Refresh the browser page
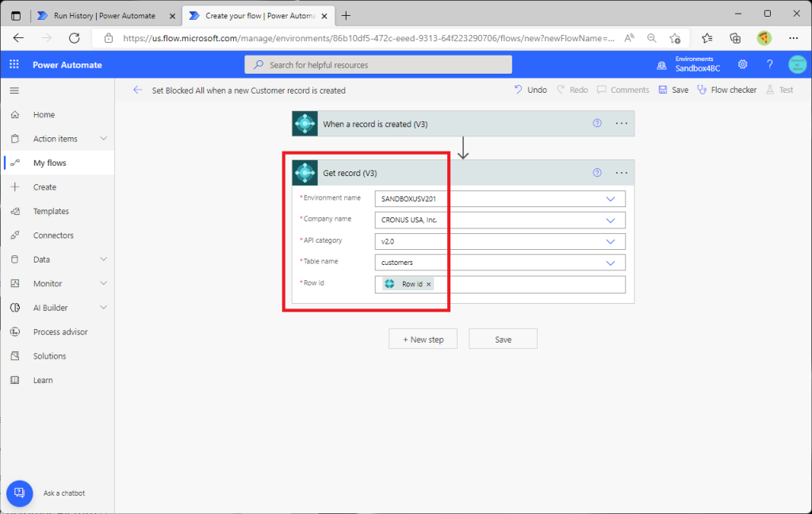Viewport: 812px width, 514px height. 74,38
